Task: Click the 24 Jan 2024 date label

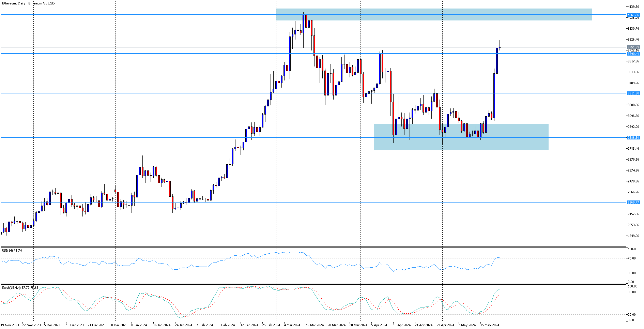Action: tap(184, 325)
